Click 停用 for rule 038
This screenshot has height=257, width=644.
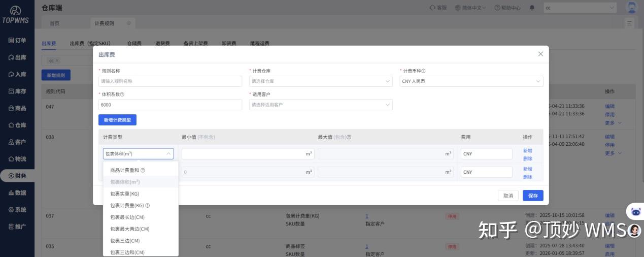[x=609, y=145]
